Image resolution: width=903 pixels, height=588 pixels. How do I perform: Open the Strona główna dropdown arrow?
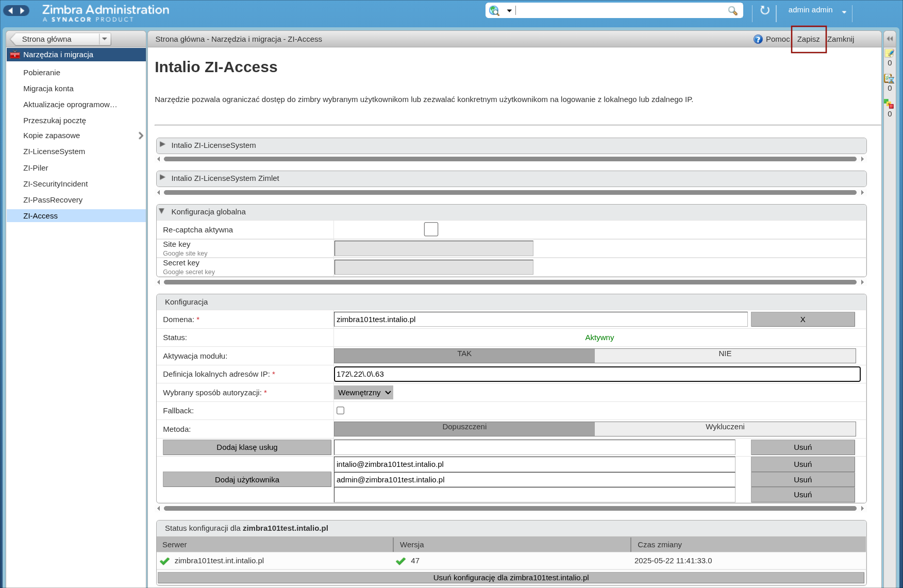105,39
